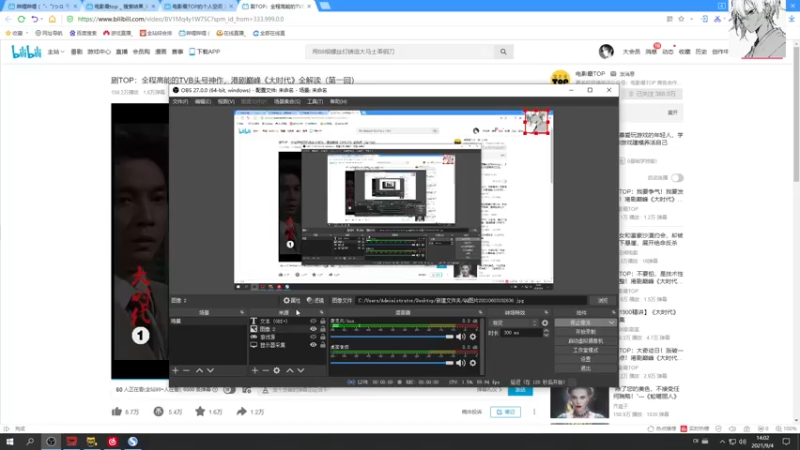800x450 pixels.
Task: Lock the Display Capture source
Action: 322,345
